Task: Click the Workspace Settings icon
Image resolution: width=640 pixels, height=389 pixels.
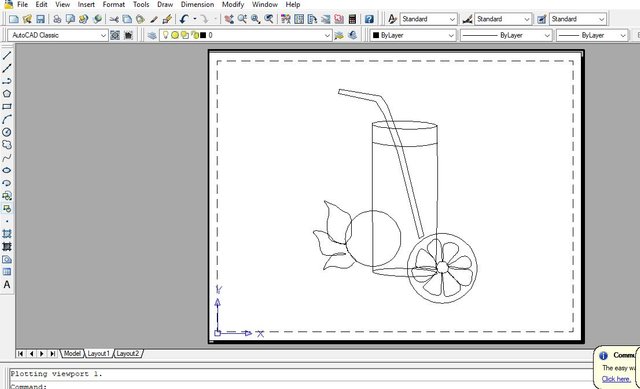Action: coord(115,35)
